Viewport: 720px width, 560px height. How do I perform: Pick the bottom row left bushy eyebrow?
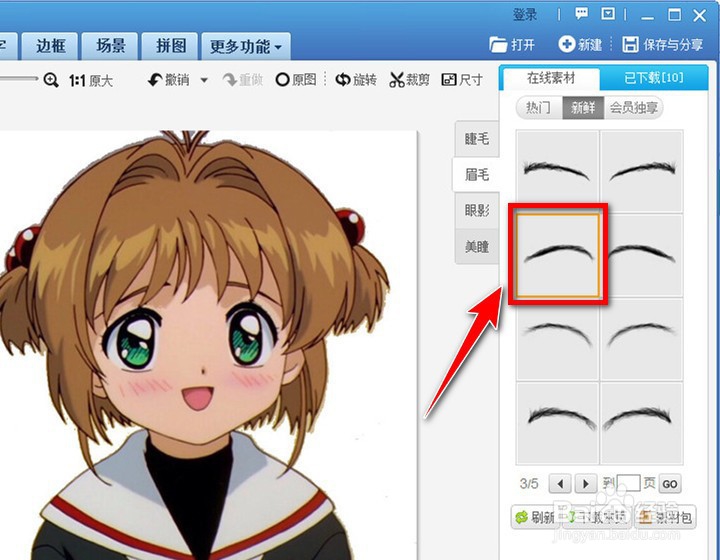557,424
